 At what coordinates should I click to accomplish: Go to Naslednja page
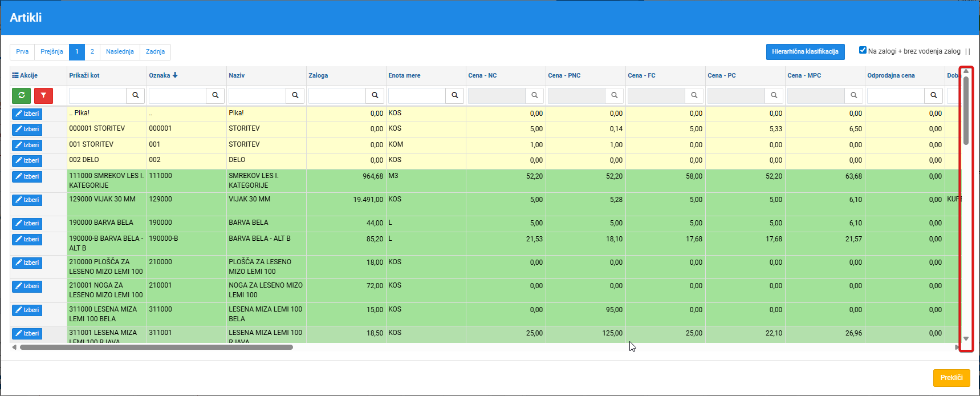(x=120, y=52)
